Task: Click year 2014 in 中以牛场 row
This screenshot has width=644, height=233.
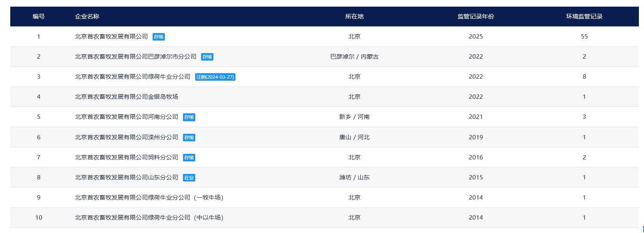Action: click(476, 218)
